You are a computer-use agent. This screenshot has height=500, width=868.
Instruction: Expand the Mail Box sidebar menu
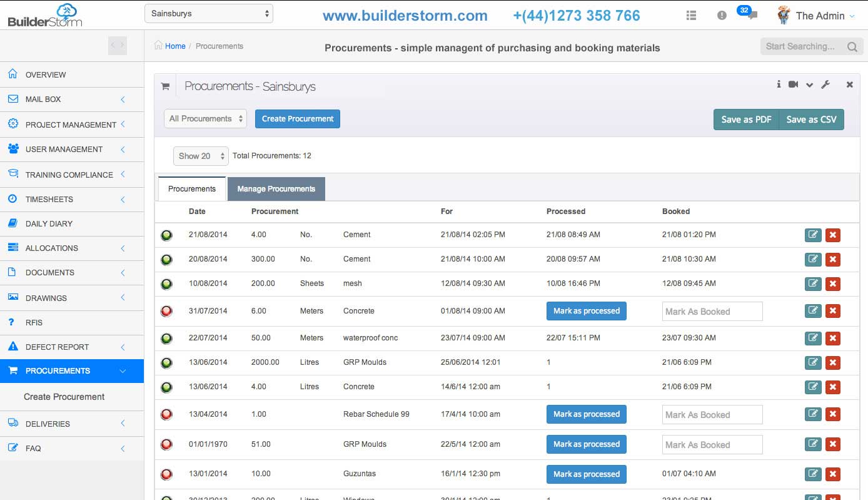[72, 99]
